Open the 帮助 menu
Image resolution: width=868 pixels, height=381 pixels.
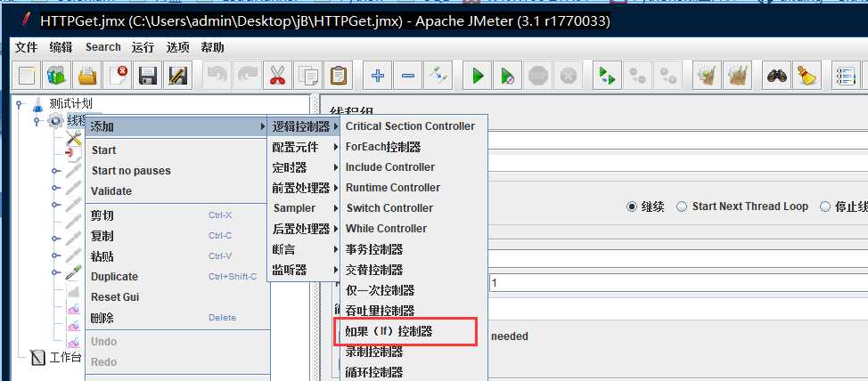pyautogui.click(x=213, y=47)
